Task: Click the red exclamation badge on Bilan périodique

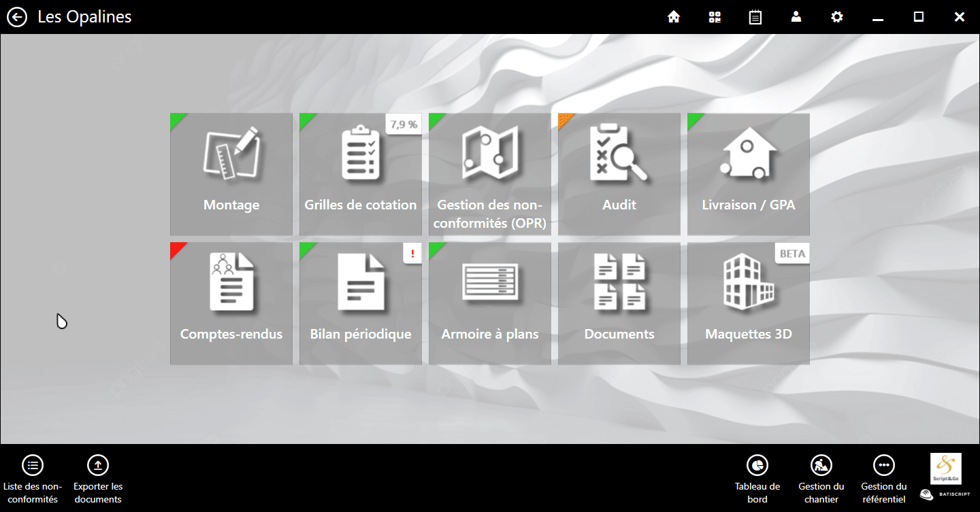Action: click(412, 254)
